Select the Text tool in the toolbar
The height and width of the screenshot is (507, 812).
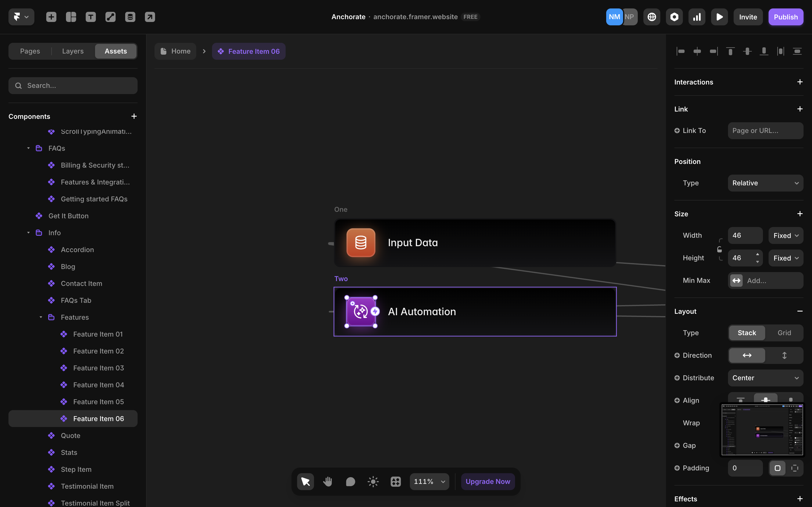click(x=91, y=17)
